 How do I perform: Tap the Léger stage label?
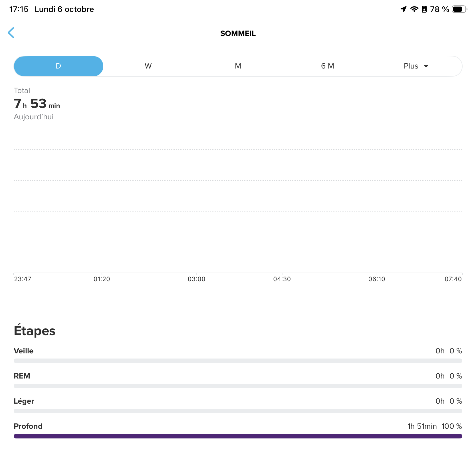(24, 401)
